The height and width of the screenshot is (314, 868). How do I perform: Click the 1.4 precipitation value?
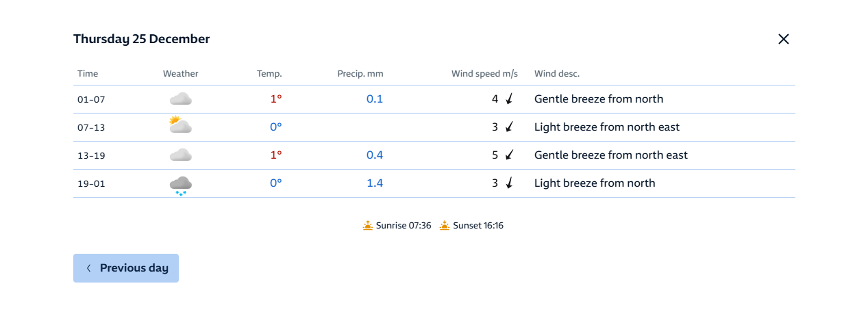pyautogui.click(x=375, y=183)
